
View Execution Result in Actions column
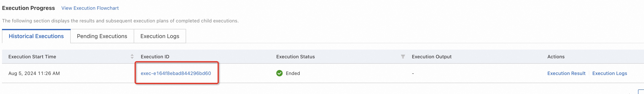566,73
